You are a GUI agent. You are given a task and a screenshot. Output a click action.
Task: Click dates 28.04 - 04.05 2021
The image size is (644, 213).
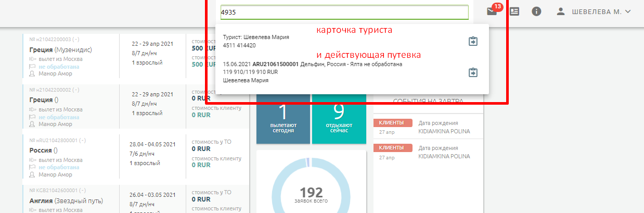[x=152, y=144]
